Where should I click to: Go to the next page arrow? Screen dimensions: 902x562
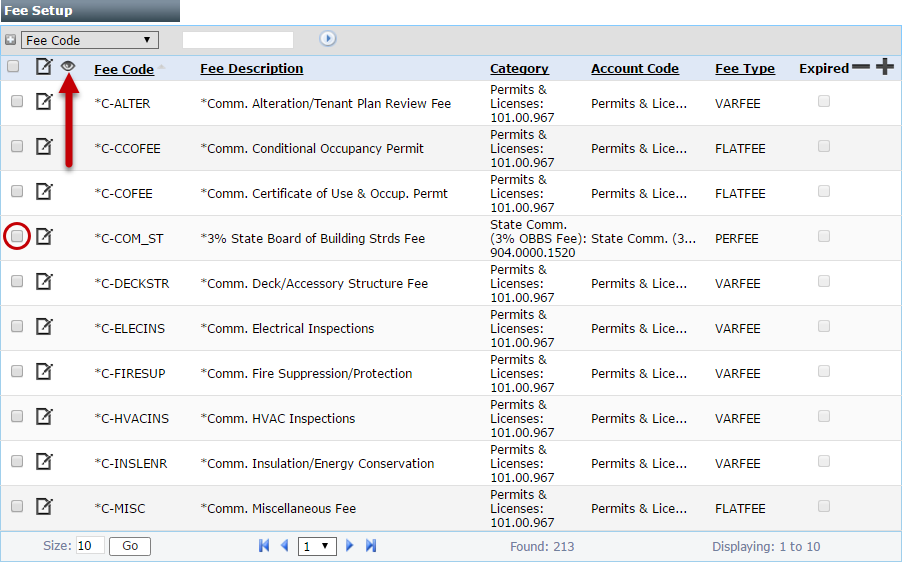coord(350,545)
